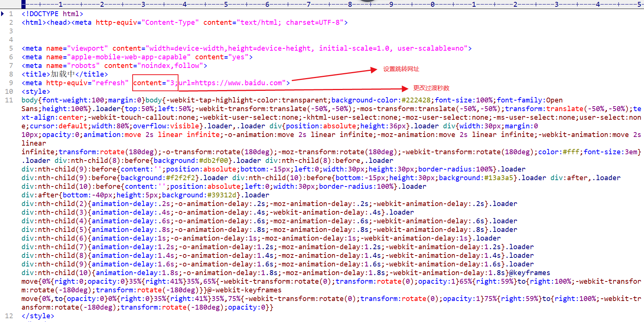Screen dimensions: 644x322
Task: Click the cursor:default declaration
Action: [59, 126]
